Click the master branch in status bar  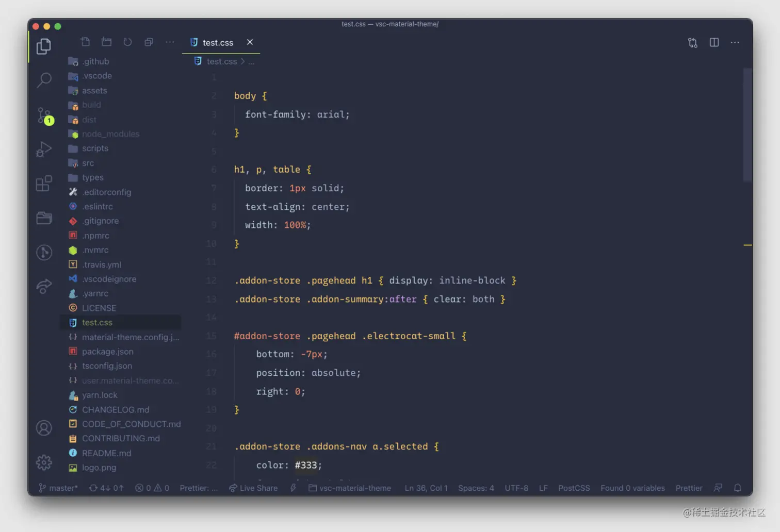pyautogui.click(x=58, y=488)
